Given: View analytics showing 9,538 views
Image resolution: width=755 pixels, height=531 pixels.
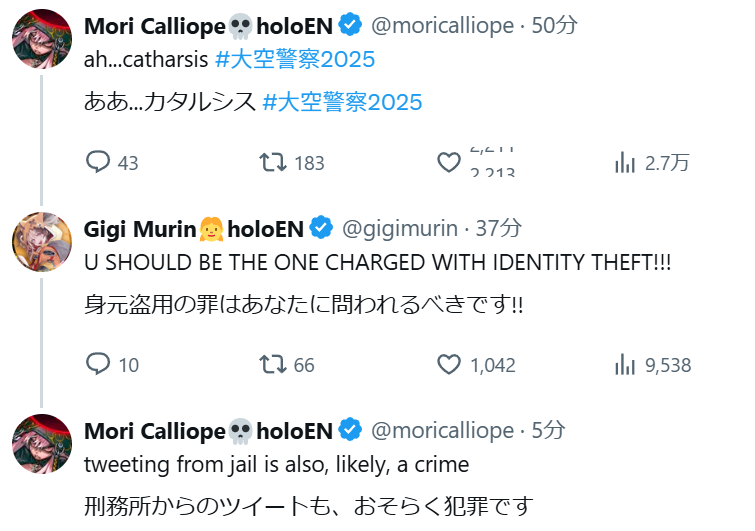Looking at the screenshot, I should (x=625, y=364).
